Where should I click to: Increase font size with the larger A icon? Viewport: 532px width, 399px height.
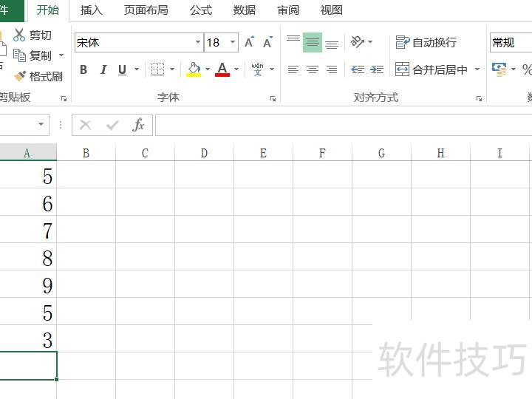[249, 42]
